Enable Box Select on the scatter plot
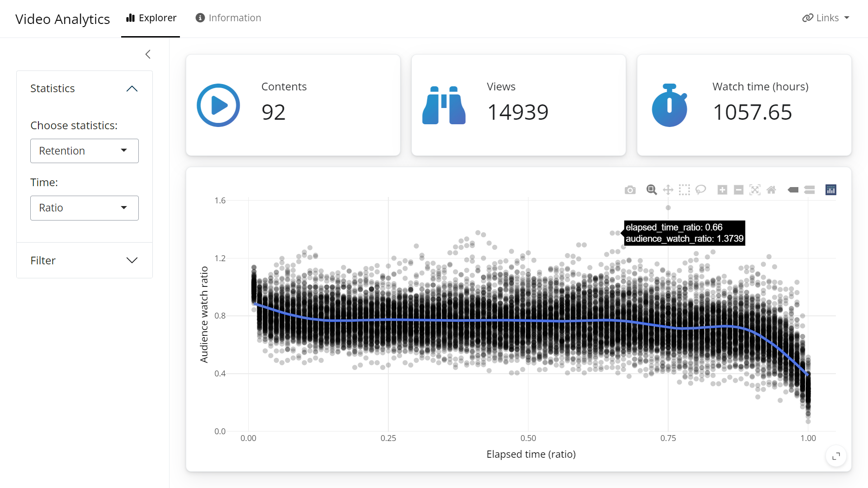This screenshot has height=488, width=868. pyautogui.click(x=684, y=190)
